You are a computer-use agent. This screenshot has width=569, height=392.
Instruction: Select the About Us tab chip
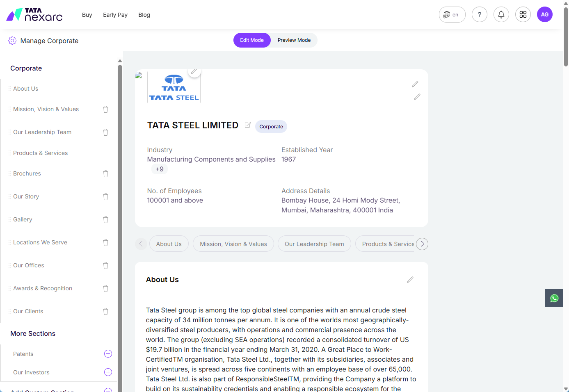coord(169,244)
